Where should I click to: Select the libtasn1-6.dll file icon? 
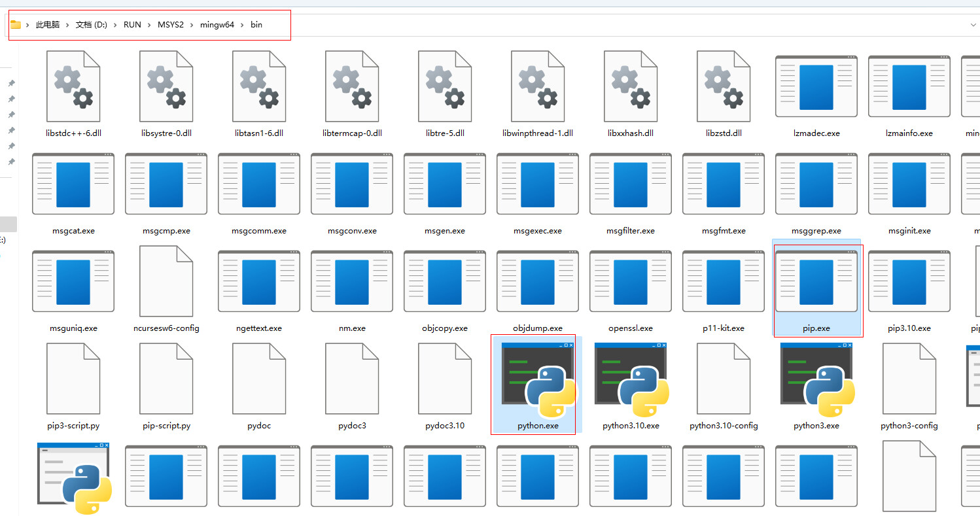(259, 86)
